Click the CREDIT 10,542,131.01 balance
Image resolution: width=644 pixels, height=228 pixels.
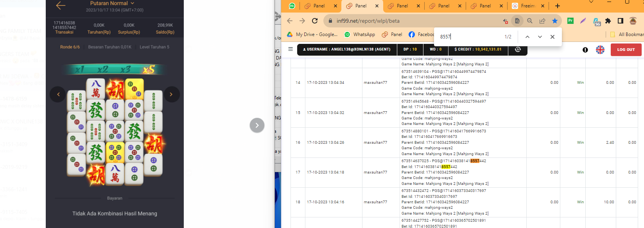tap(478, 49)
